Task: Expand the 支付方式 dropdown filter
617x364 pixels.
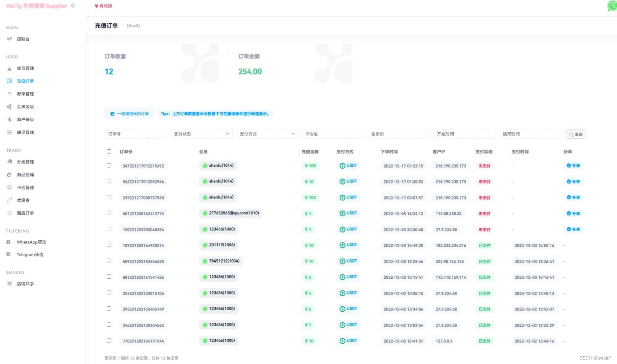Action: coord(267,134)
